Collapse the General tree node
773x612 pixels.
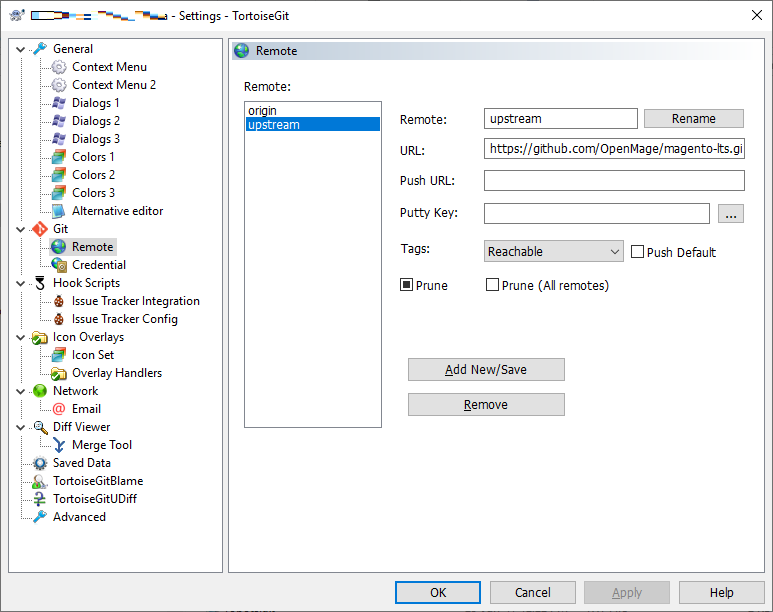tap(21, 49)
